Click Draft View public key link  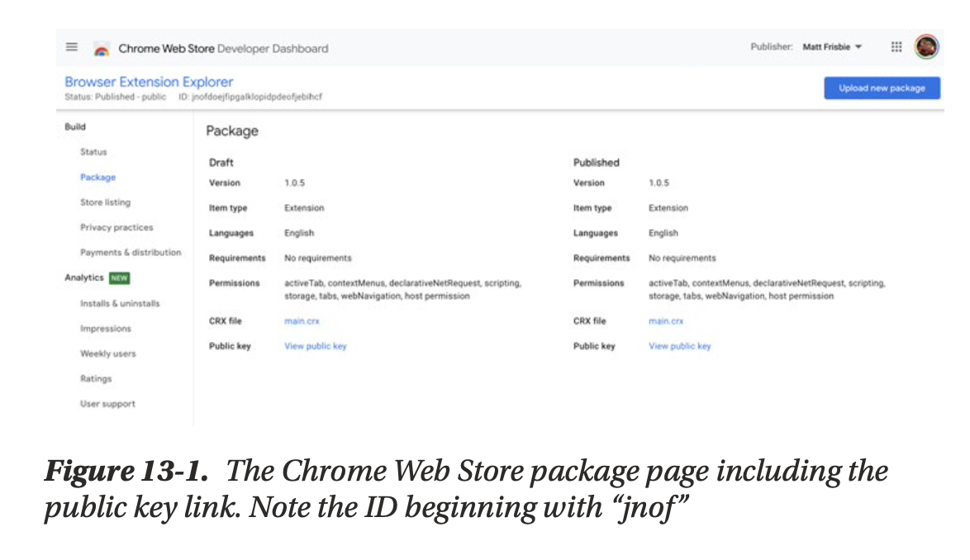click(316, 346)
